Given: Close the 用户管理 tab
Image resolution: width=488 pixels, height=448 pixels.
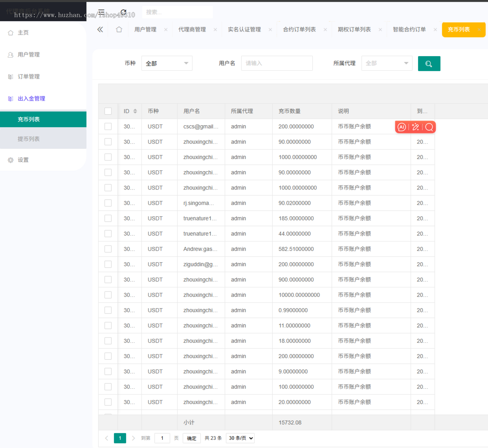Looking at the screenshot, I should pyautogui.click(x=166, y=30).
